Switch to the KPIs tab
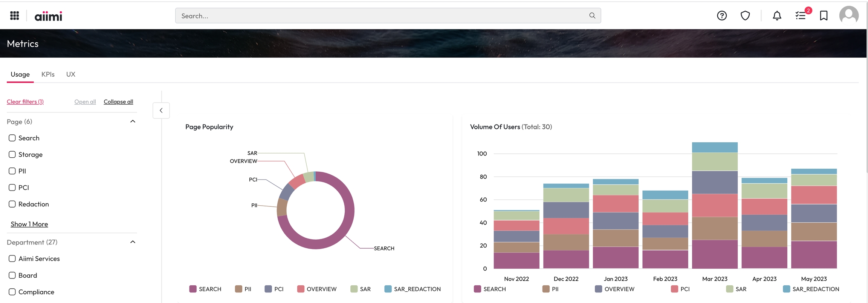Image resolution: width=868 pixels, height=303 pixels. [48, 74]
